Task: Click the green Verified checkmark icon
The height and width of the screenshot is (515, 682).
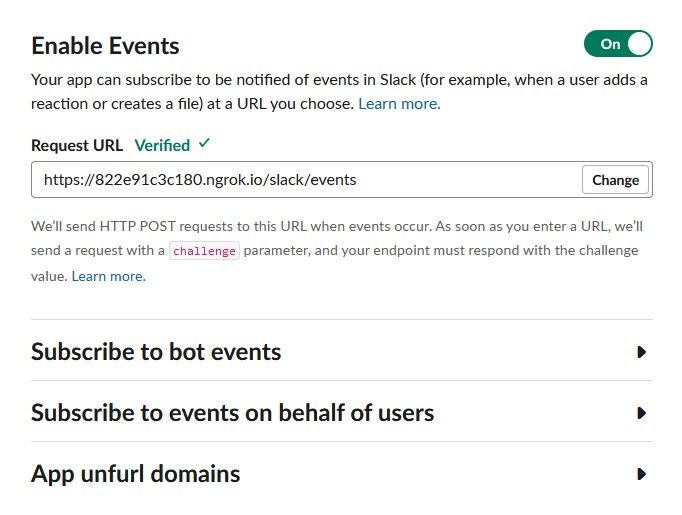Action: [x=204, y=144]
